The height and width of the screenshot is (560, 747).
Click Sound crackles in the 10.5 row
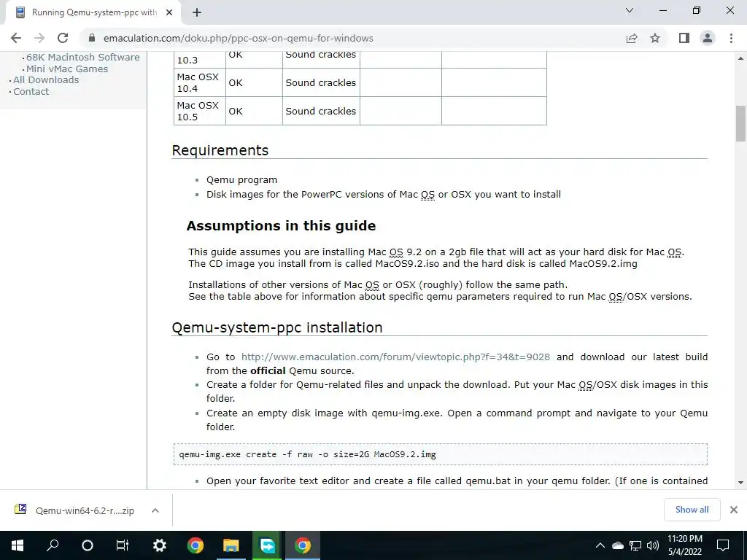pos(321,111)
